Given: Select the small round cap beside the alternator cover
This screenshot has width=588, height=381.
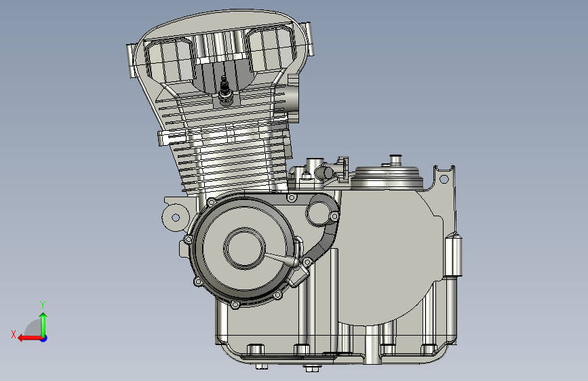Looking at the screenshot, I should coord(319,213).
